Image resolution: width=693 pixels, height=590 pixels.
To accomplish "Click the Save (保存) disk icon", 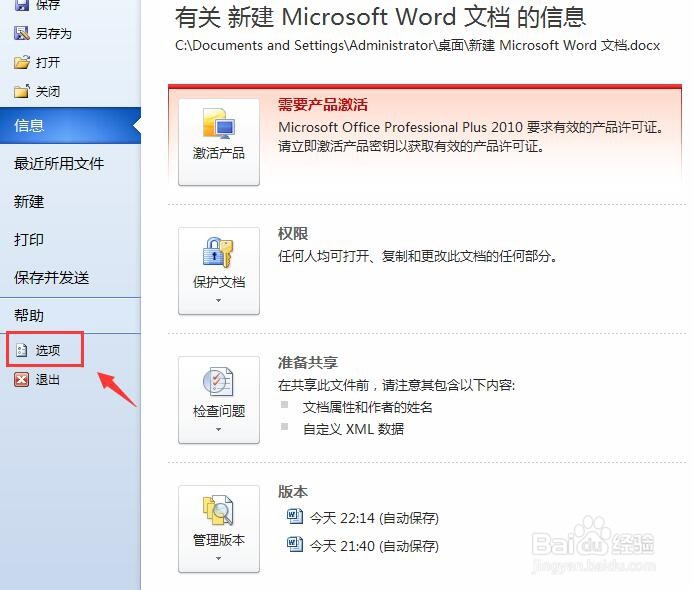I will (22, 5).
